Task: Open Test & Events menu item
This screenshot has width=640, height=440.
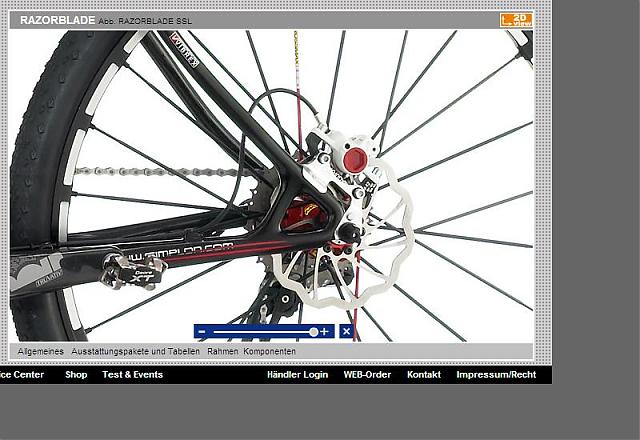Action: click(x=133, y=375)
